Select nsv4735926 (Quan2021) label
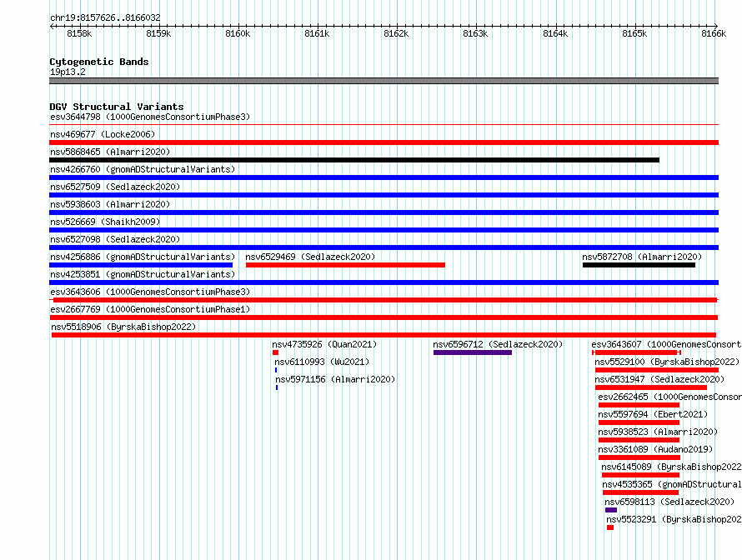742x560 pixels. pos(324,344)
